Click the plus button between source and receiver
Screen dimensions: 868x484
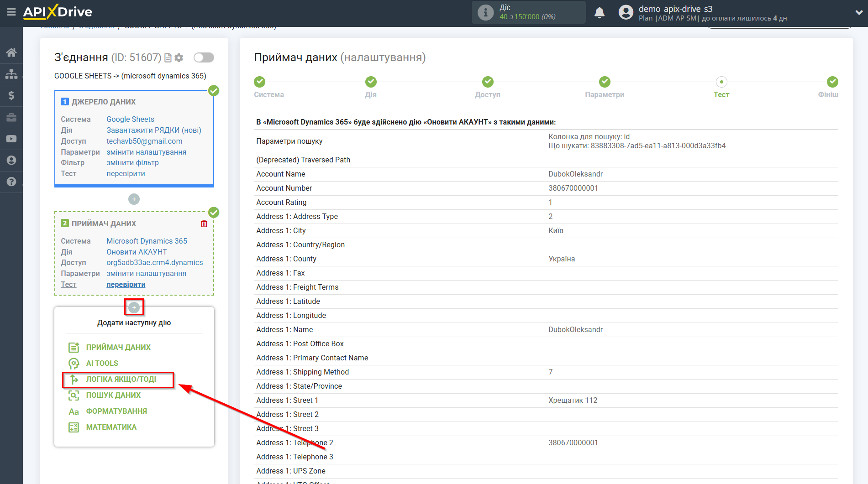[134, 199]
